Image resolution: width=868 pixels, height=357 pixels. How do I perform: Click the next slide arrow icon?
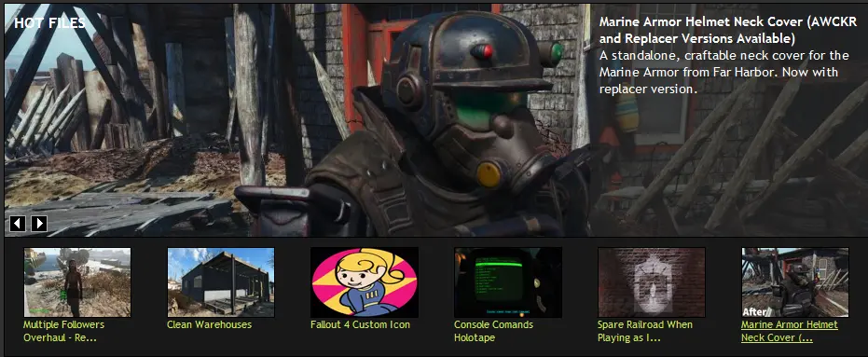click(x=39, y=224)
